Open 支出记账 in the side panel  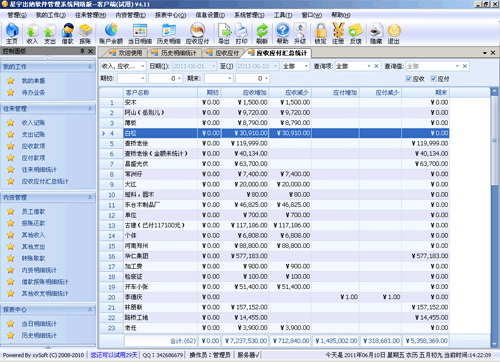pos(33,134)
